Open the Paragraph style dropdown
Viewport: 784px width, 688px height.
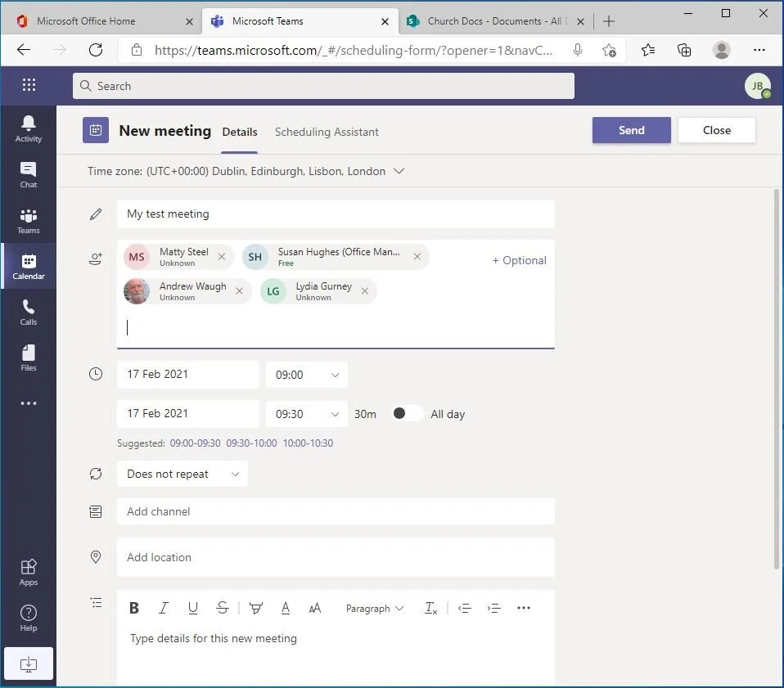(x=375, y=609)
